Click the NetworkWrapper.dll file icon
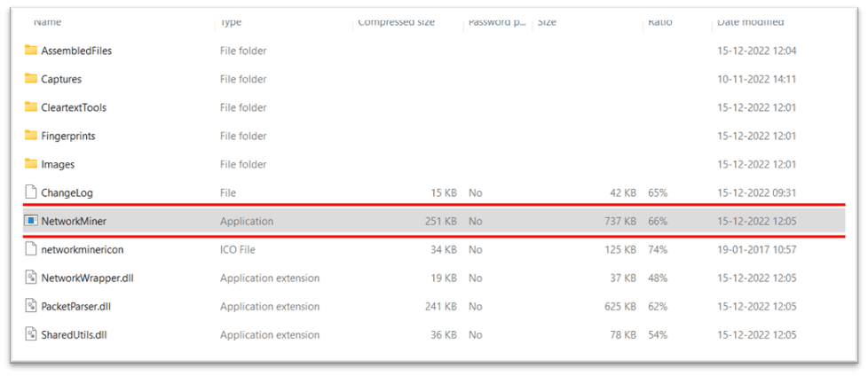 [30, 278]
